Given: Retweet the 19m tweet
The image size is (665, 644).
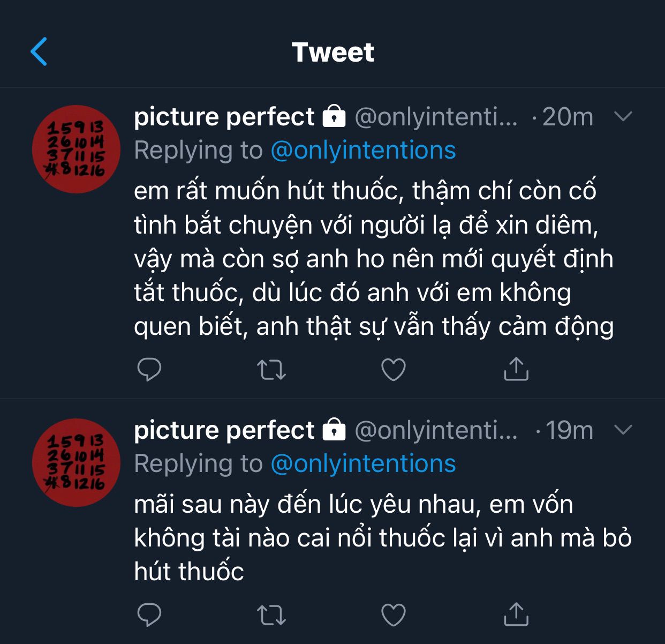Looking at the screenshot, I should (x=271, y=615).
